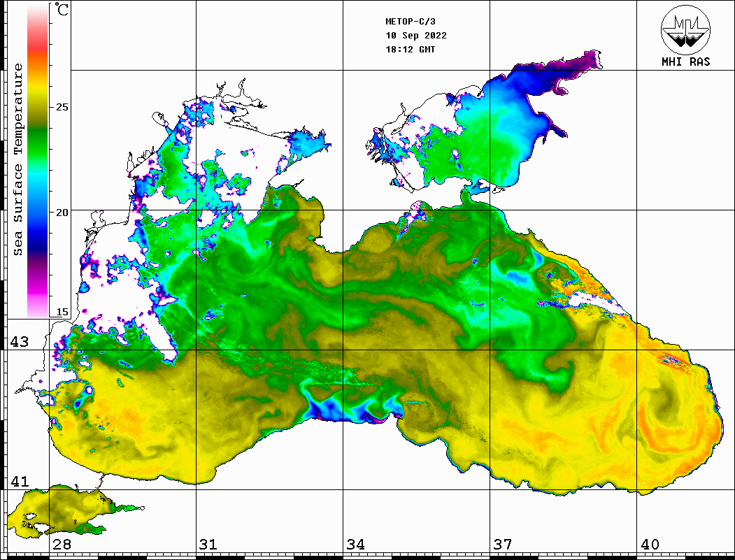735x560 pixels.
Task: Click the MHI RAS circular logo
Action: pos(685,29)
